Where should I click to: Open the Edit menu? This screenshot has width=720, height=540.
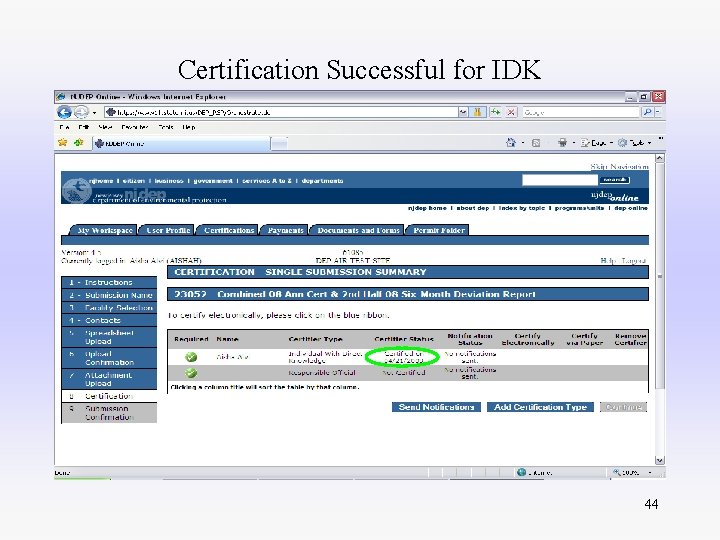point(84,127)
